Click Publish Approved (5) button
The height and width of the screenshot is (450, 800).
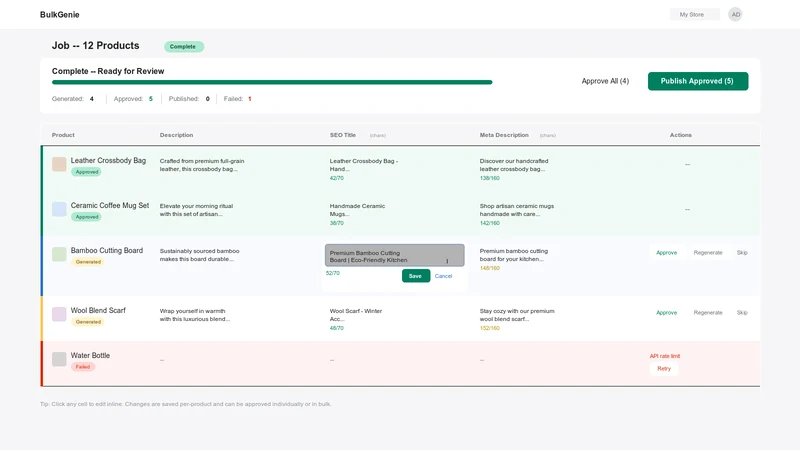(x=697, y=81)
